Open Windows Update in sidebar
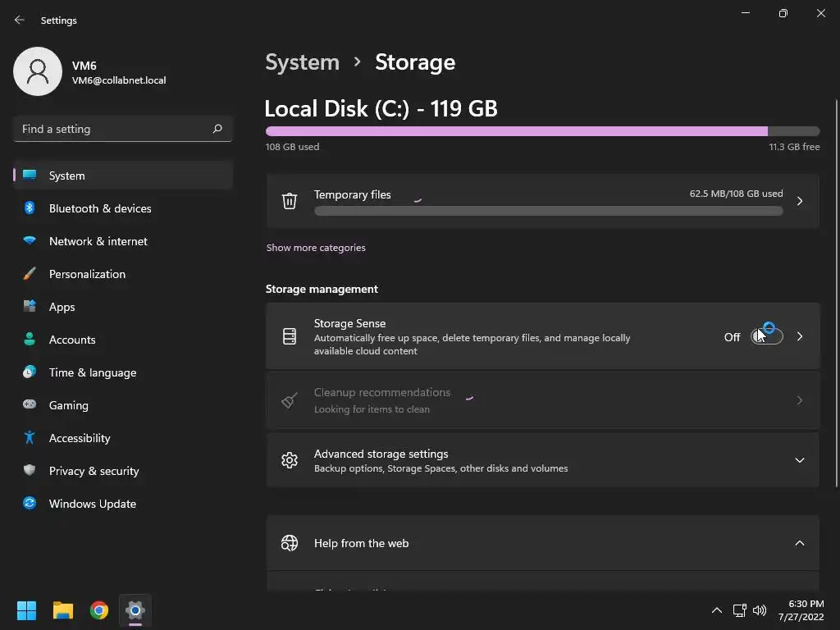 pyautogui.click(x=92, y=504)
